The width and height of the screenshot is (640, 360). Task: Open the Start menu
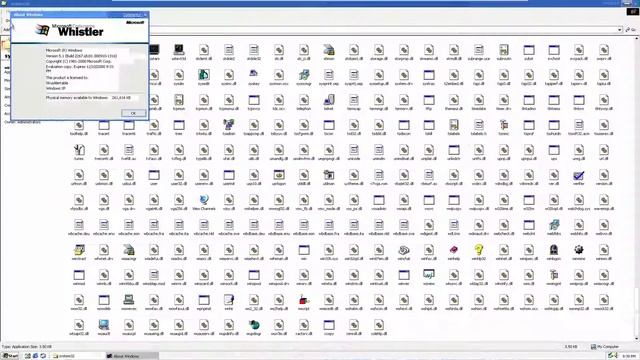point(10,356)
